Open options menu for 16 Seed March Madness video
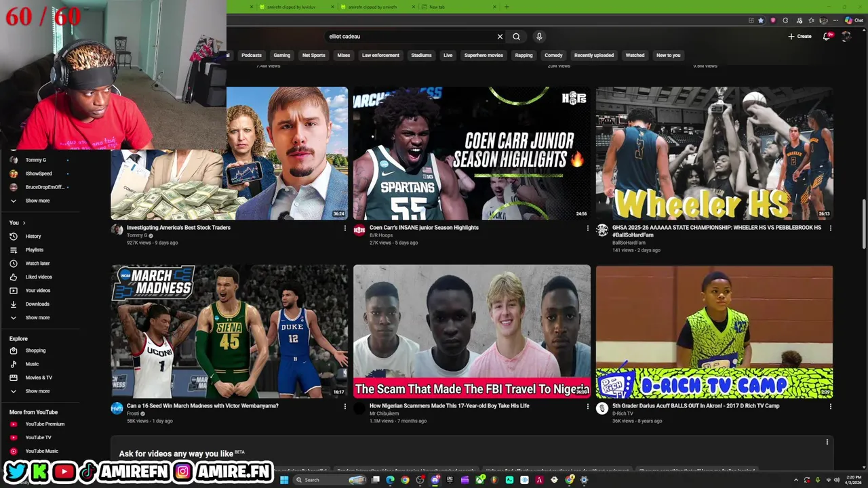This screenshot has height=488, width=868. tap(344, 406)
